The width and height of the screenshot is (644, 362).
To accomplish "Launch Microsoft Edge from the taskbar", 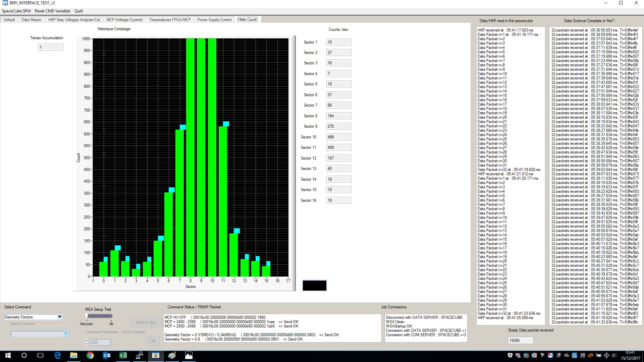I will click(57, 355).
